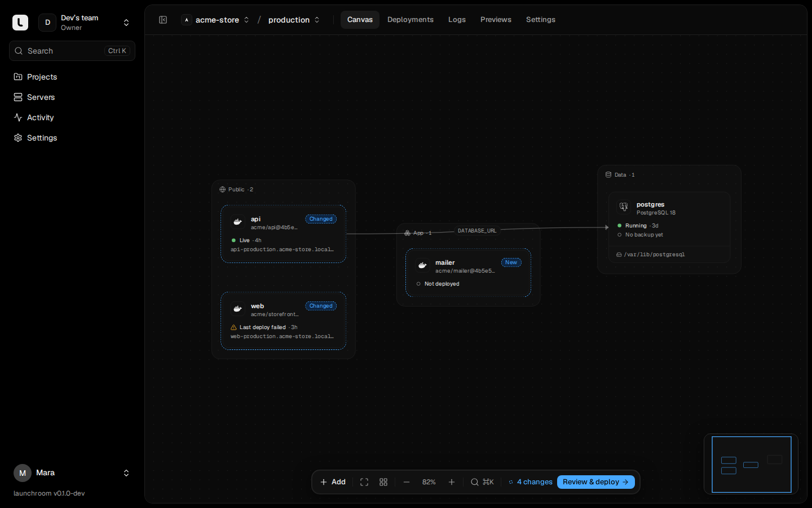Click the Data group database icon
The width and height of the screenshot is (812, 508).
tap(608, 175)
